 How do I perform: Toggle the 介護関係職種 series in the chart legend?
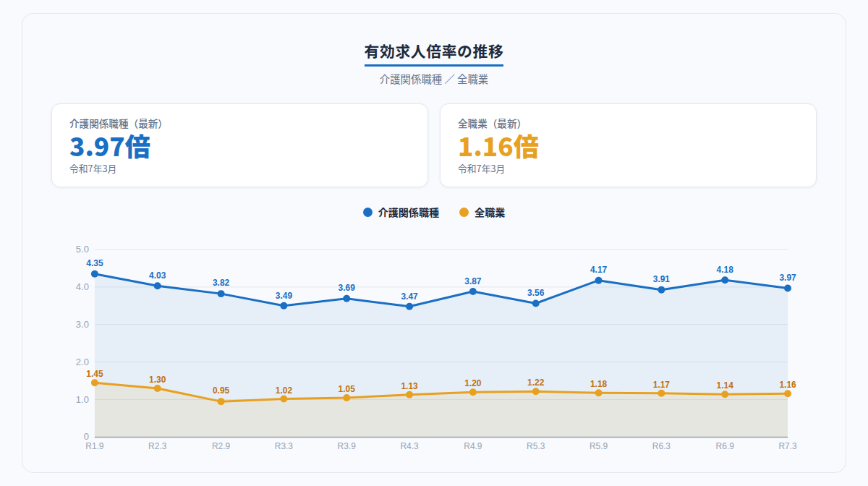[x=401, y=213]
